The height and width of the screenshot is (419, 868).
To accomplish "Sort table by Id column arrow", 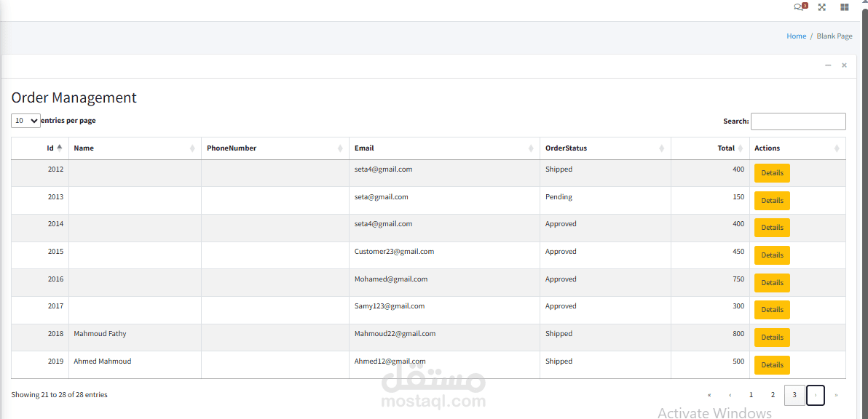I will 59,148.
